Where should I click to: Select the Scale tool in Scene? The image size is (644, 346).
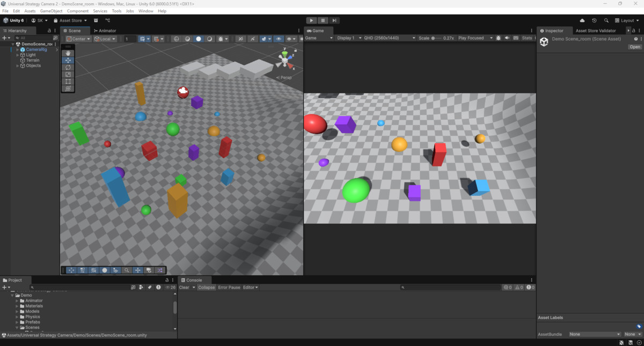coord(68,75)
